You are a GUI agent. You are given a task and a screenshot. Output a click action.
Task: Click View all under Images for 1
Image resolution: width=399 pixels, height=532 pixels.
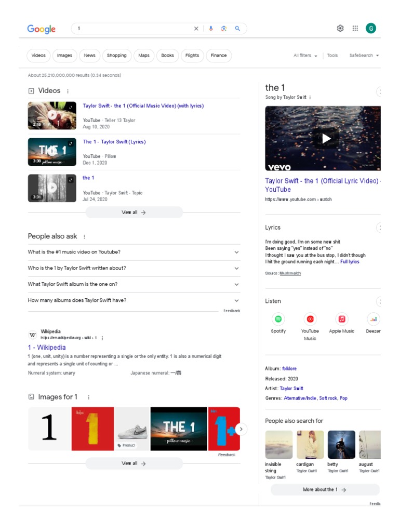[134, 463]
